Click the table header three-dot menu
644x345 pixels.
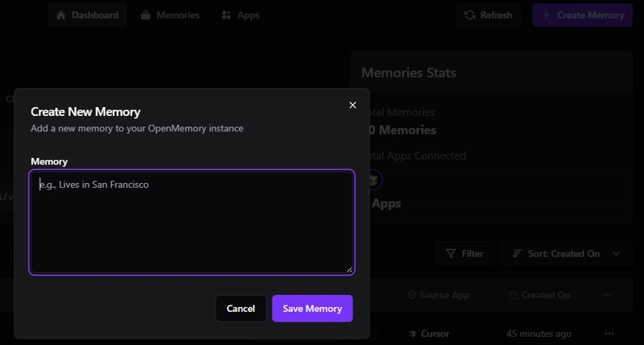(x=609, y=295)
